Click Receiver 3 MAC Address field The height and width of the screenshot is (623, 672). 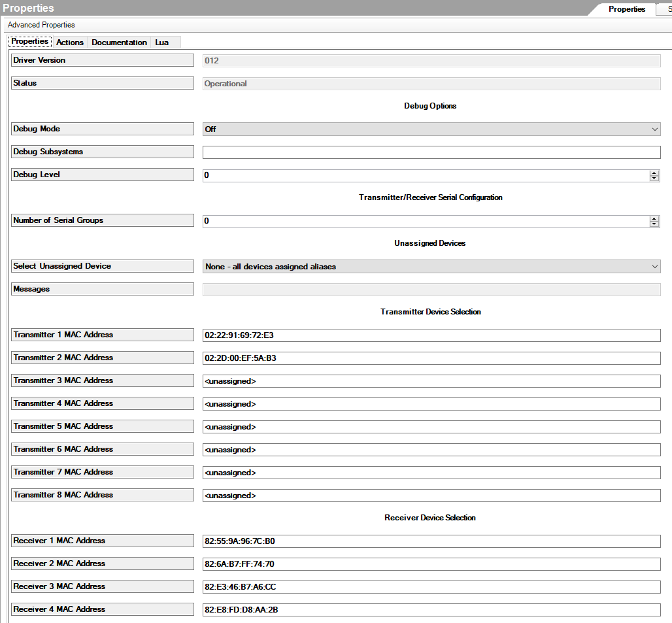coord(431,586)
